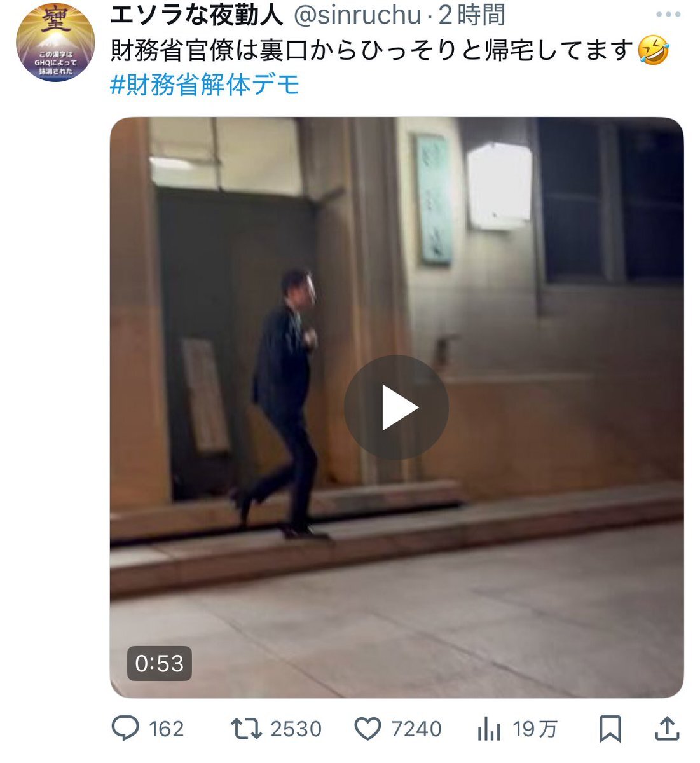Bookmark this tweet
This screenshot has width=700, height=763.
610,729
